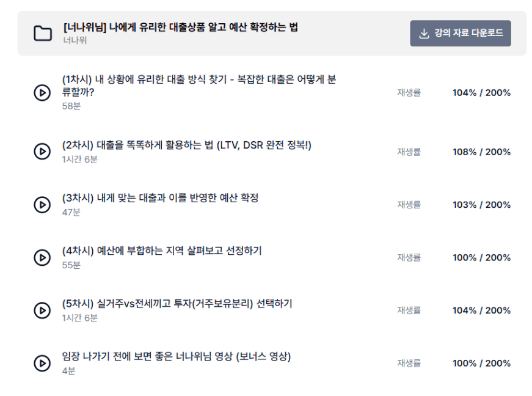Play the bonus 너나위님 영상 icon
This screenshot has height=396, width=532.
click(42, 363)
